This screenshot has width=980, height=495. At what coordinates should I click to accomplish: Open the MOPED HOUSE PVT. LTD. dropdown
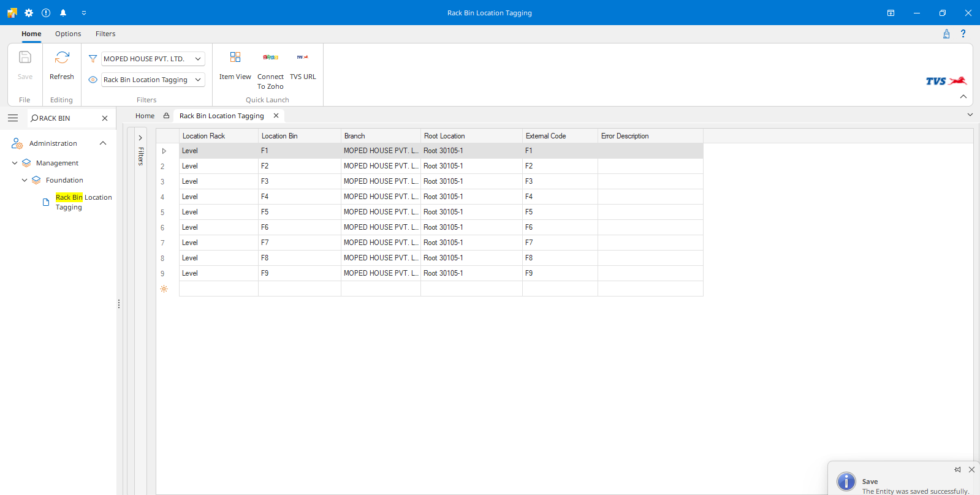point(198,59)
